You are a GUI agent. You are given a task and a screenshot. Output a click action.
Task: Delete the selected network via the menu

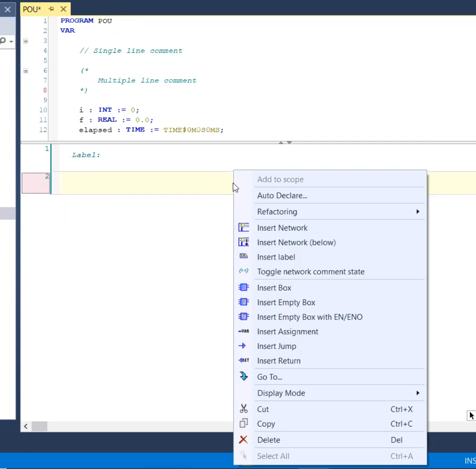click(x=268, y=440)
